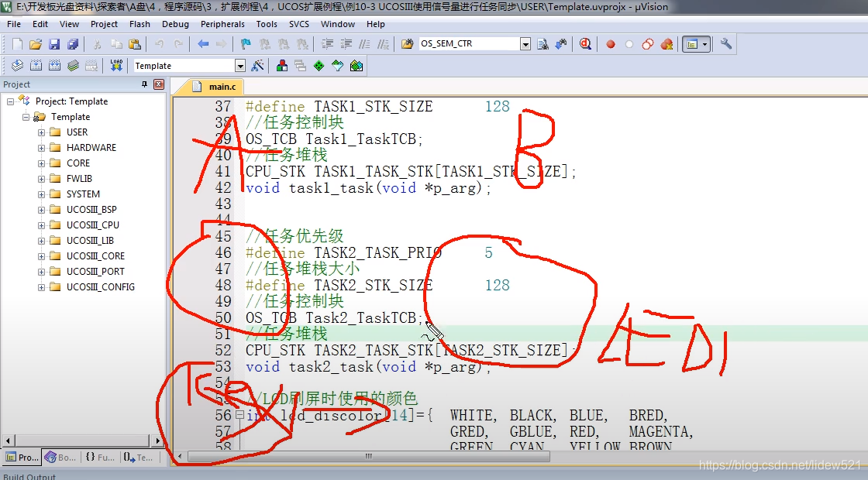
Task: Open the Edit menu
Action: point(40,24)
